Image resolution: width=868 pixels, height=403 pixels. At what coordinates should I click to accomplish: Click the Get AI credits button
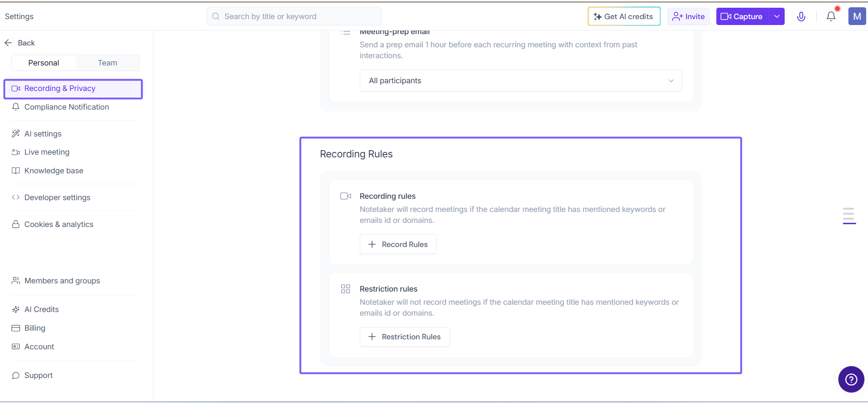(x=624, y=17)
